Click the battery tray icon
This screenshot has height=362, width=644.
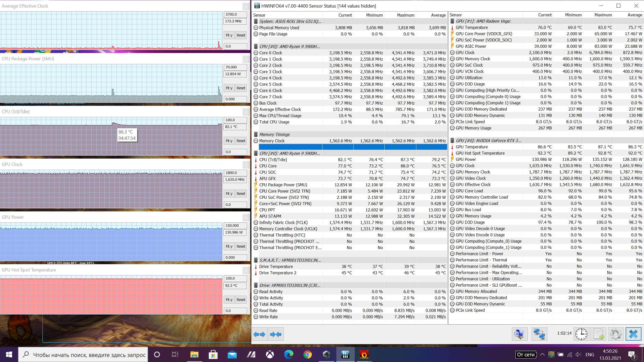560,355
